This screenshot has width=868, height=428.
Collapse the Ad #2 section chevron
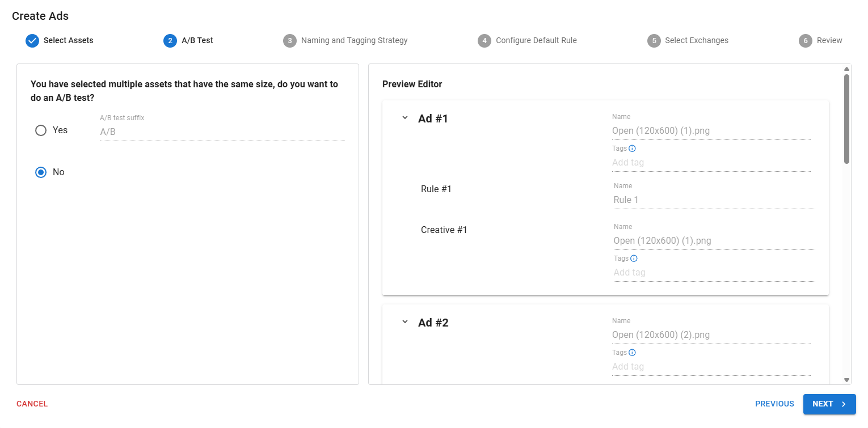point(405,322)
